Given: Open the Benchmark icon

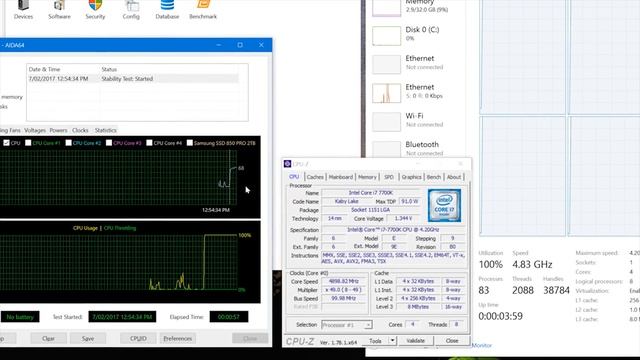Looking at the screenshot, I should 203,10.
